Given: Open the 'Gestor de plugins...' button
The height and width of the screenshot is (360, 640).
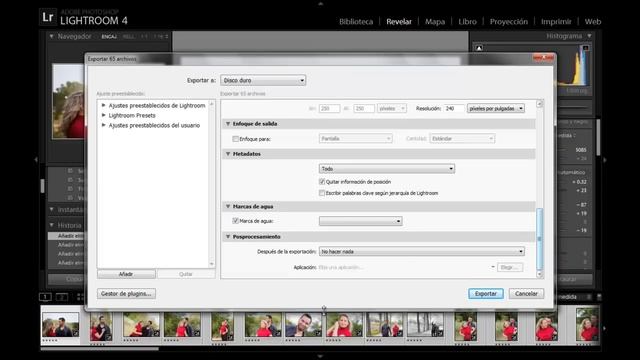Looking at the screenshot, I should [x=126, y=293].
